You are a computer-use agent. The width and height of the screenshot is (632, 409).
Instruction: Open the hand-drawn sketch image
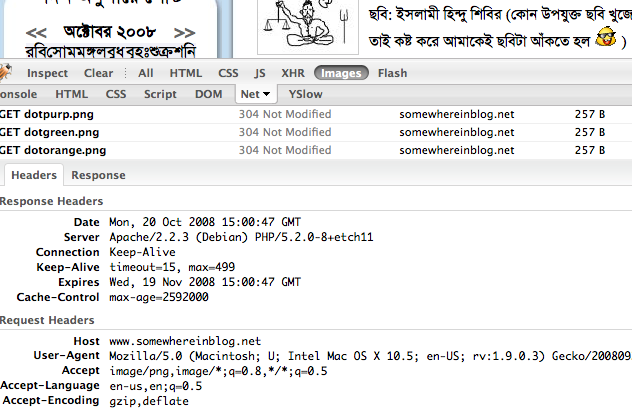tap(308, 27)
